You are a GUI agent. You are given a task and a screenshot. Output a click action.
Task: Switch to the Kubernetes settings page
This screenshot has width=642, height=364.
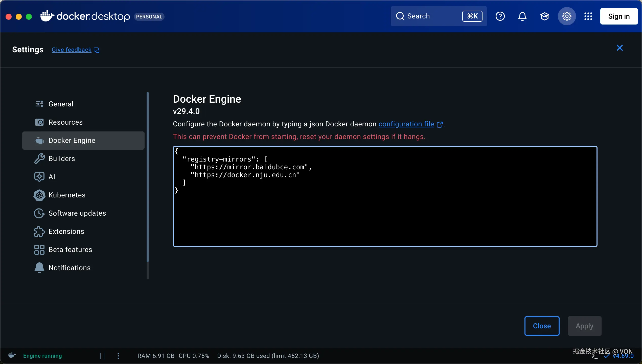point(67,195)
